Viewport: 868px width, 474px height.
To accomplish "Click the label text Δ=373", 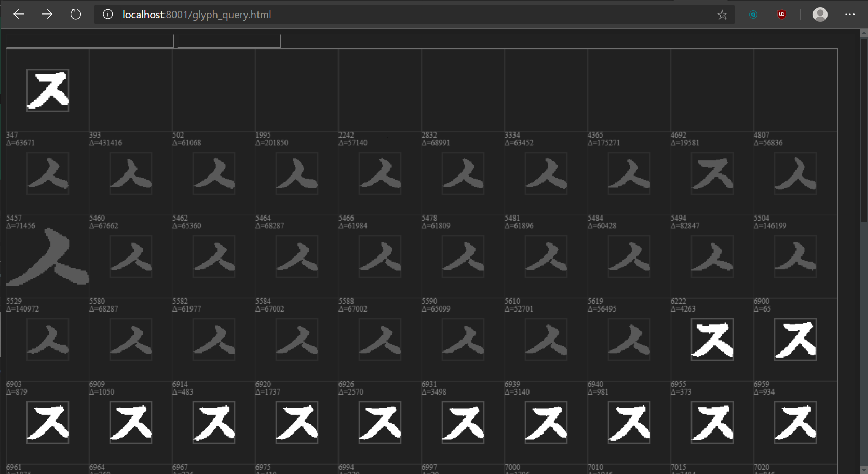I will click(681, 392).
